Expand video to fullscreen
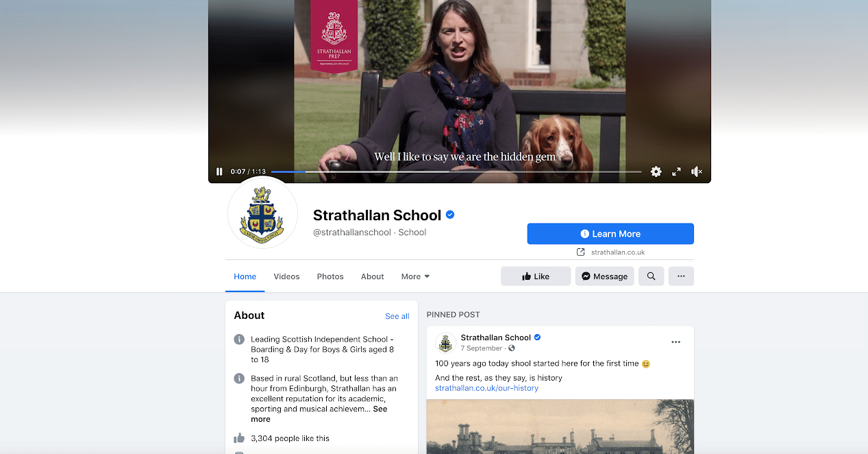868x454 pixels. point(676,171)
